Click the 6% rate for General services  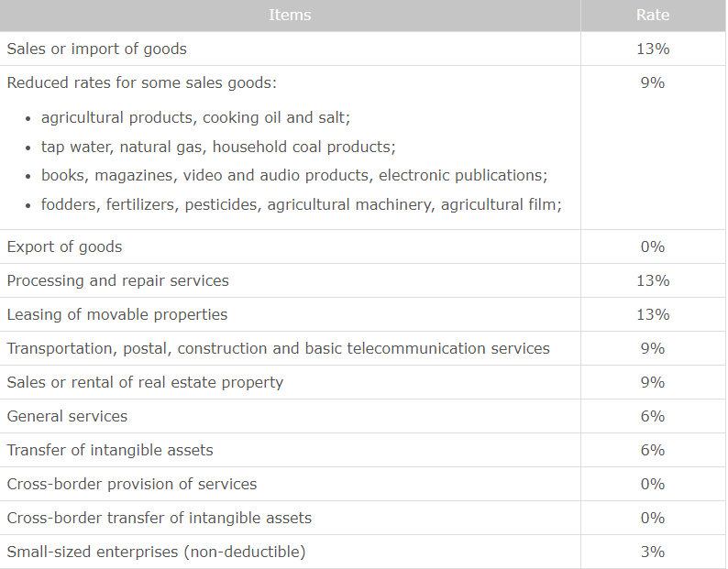pyautogui.click(x=652, y=416)
